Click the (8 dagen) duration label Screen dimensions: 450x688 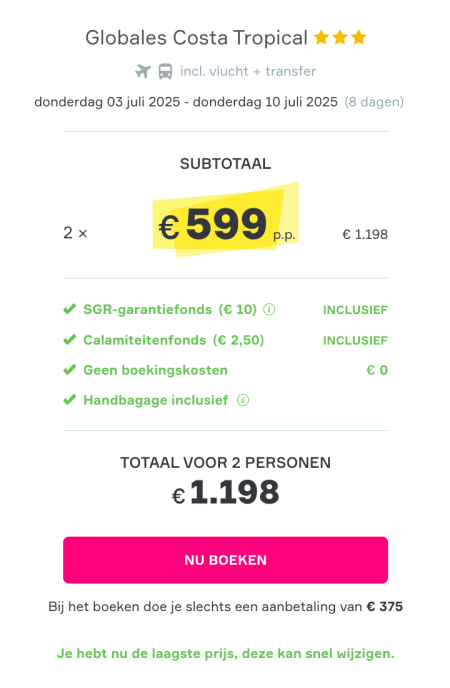coord(374,102)
